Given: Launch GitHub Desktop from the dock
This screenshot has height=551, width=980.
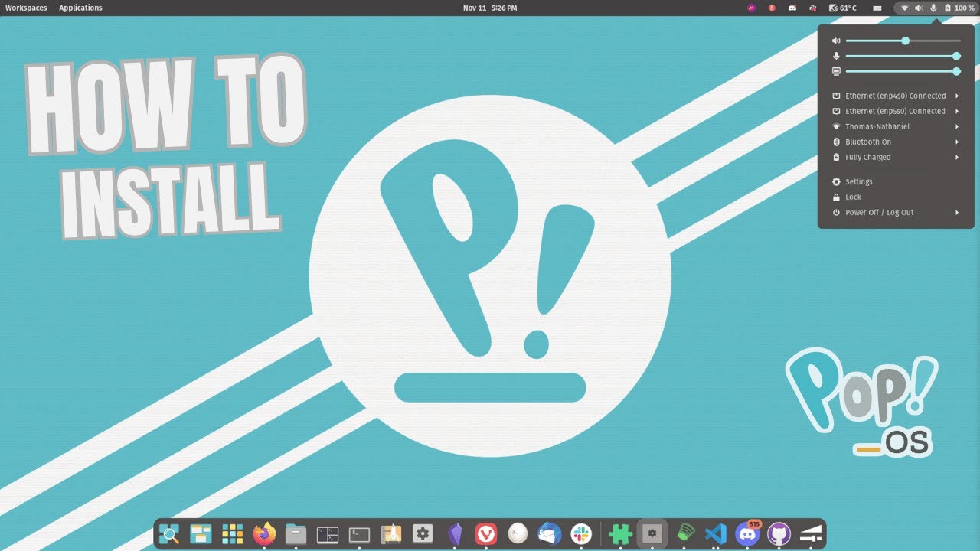Looking at the screenshot, I should tap(779, 533).
